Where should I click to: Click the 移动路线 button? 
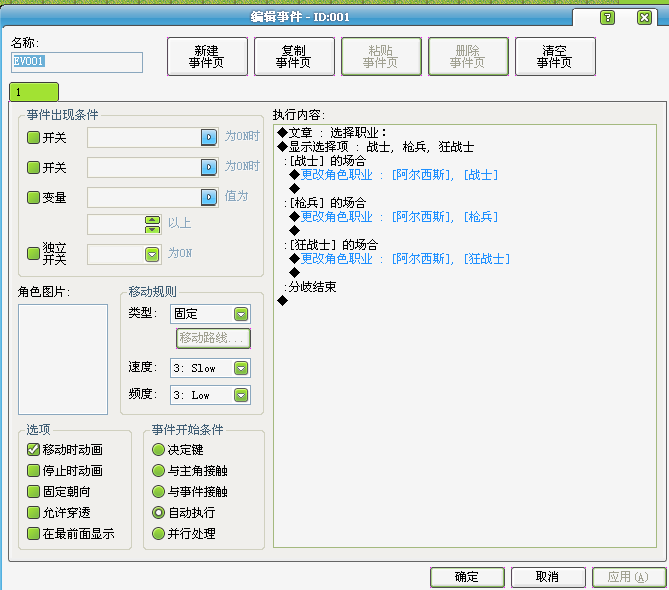coord(213,338)
